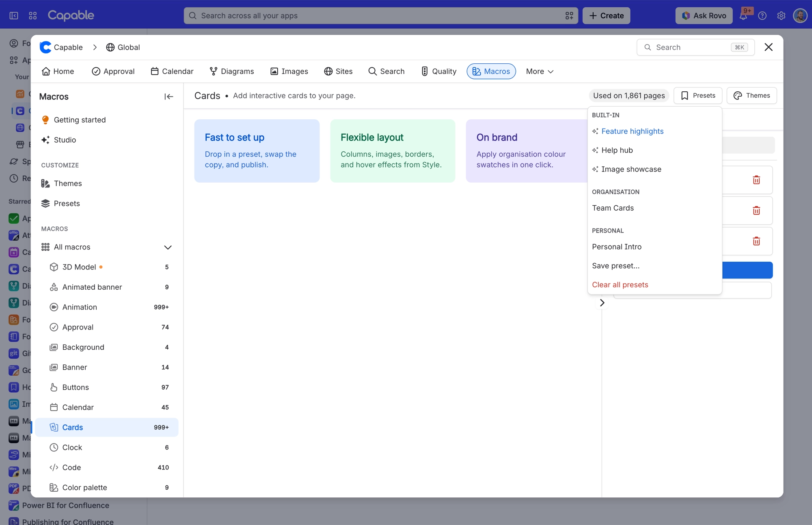This screenshot has height=525, width=812.
Task: Switch to the Quality tab
Action: [439, 71]
